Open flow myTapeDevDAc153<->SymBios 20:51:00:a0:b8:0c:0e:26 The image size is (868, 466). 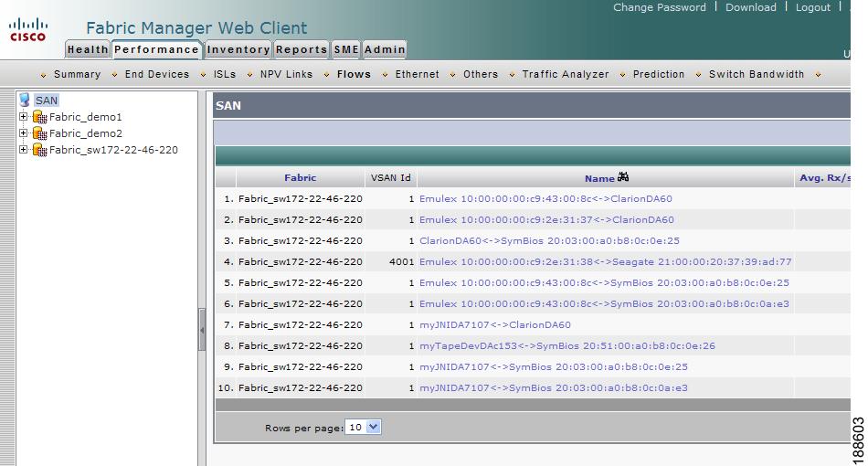[567, 346]
